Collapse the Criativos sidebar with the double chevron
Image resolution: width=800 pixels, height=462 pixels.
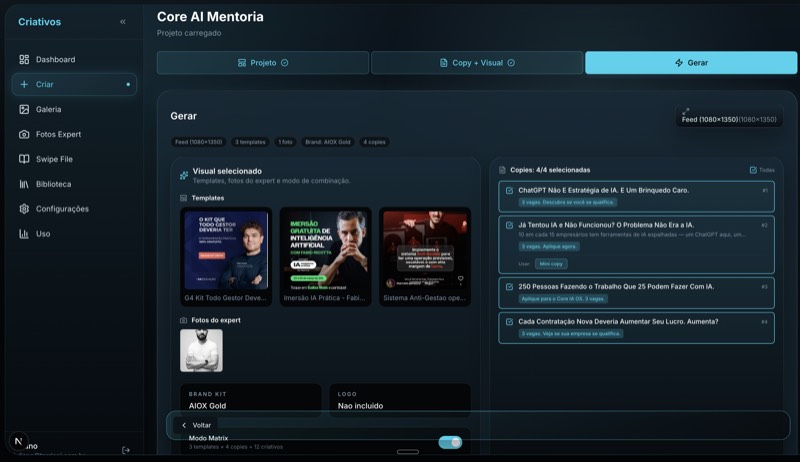pos(122,21)
